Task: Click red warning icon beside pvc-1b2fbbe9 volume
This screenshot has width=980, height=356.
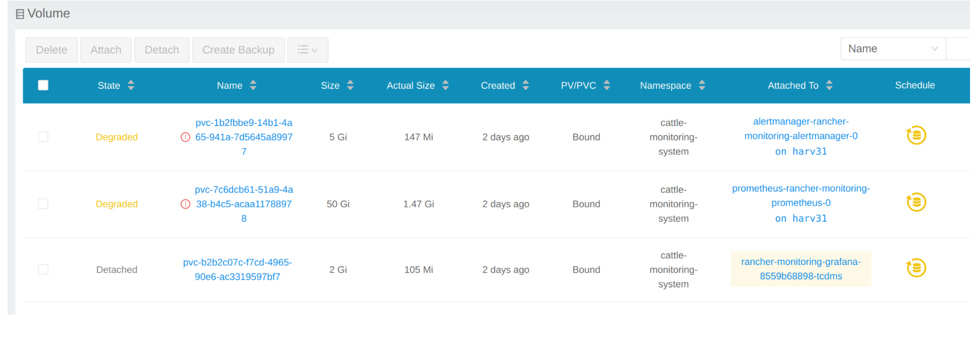Action: [185, 137]
